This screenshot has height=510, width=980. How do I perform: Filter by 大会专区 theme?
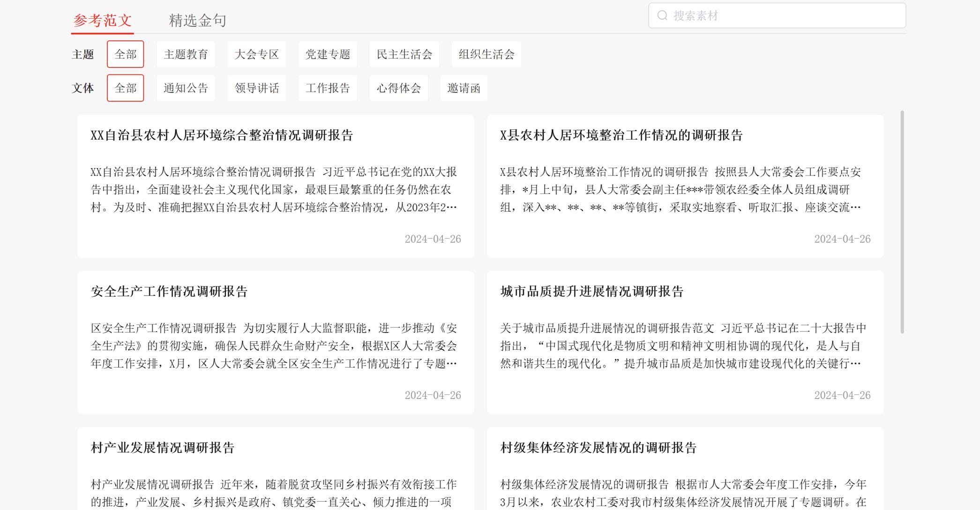[x=257, y=54]
